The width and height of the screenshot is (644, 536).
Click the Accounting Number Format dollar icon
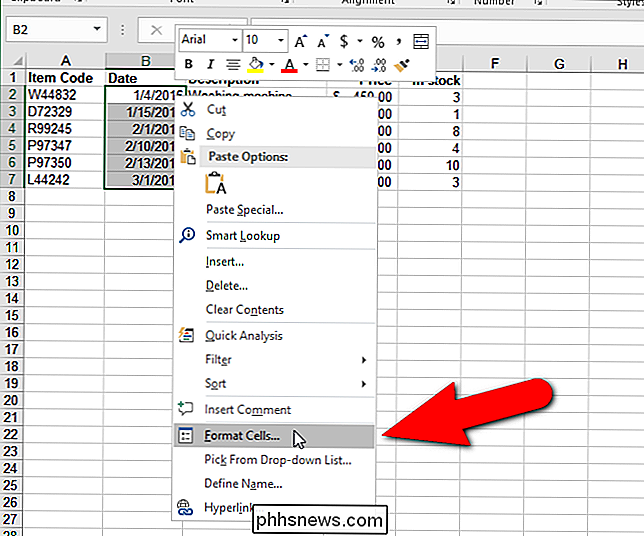click(344, 41)
